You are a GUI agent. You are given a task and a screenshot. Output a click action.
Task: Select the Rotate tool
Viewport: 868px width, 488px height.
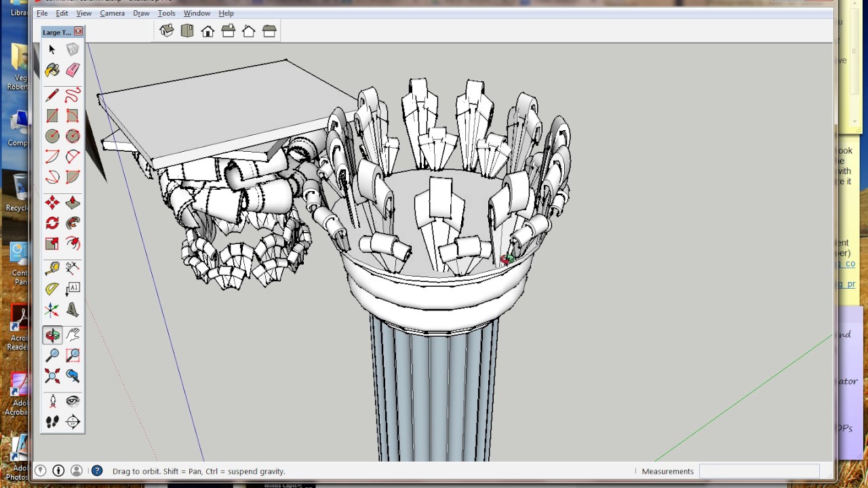click(x=52, y=223)
